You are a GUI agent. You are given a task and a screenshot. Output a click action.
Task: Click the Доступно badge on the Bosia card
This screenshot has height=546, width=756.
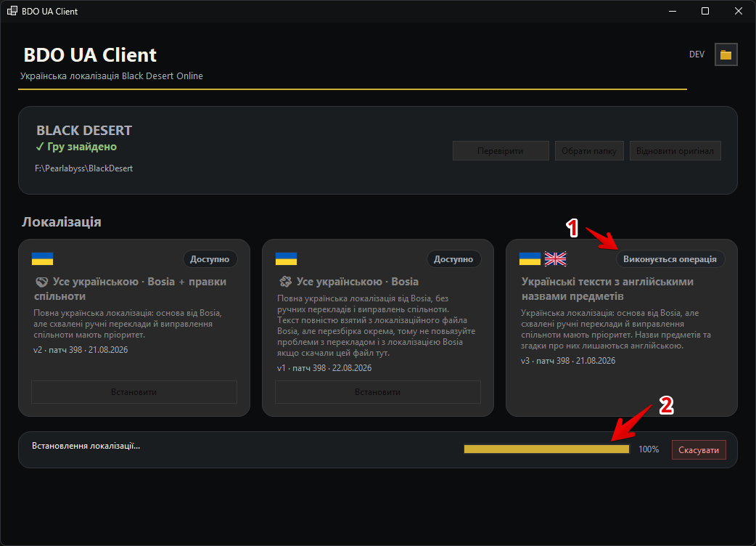(x=453, y=259)
